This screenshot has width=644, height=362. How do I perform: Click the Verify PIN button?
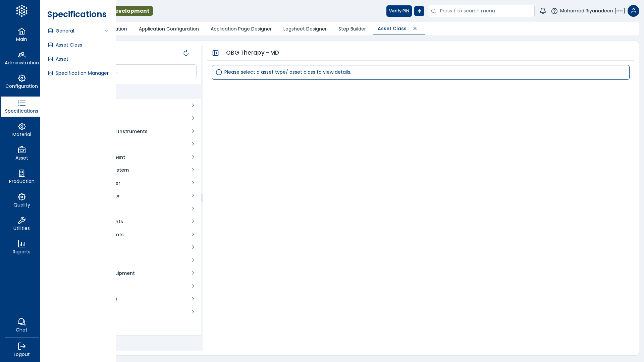399,11
